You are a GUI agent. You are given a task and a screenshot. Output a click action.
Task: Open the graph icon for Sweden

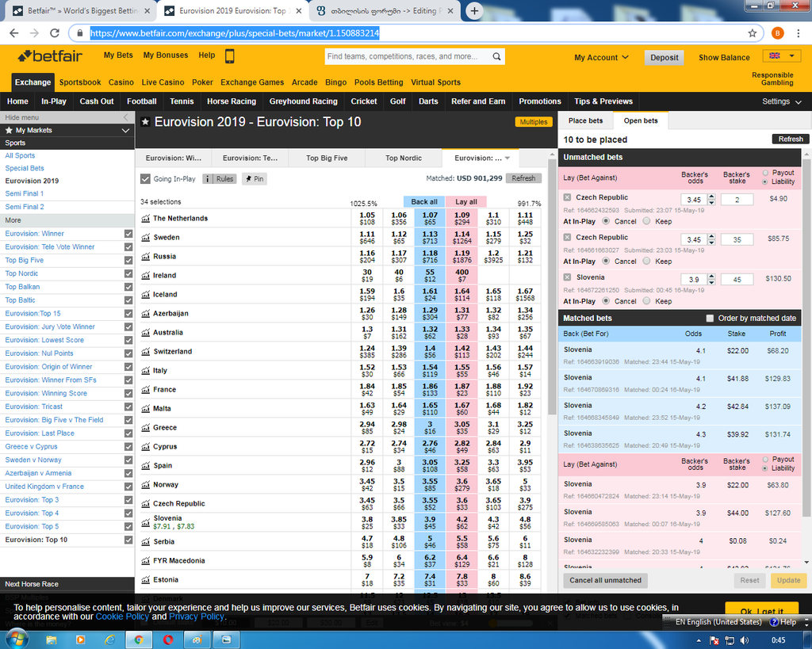146,238
